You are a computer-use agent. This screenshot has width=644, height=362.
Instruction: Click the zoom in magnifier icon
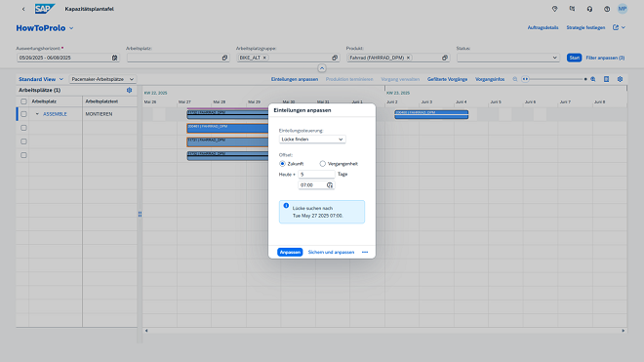tap(593, 79)
